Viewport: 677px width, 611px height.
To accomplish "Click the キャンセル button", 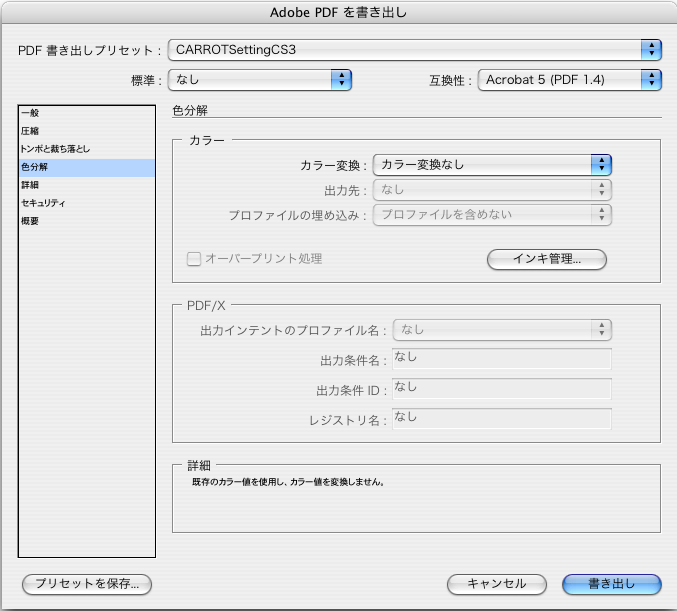I will 497,584.
